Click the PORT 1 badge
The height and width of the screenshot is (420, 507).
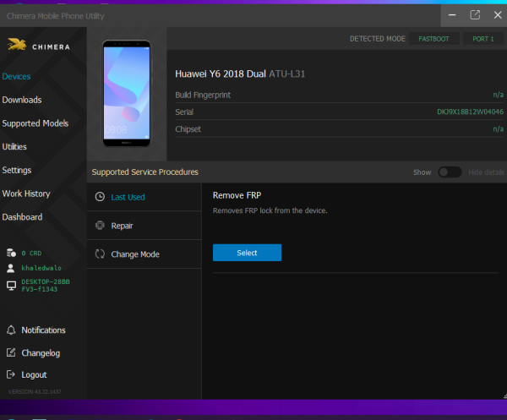pyautogui.click(x=483, y=39)
